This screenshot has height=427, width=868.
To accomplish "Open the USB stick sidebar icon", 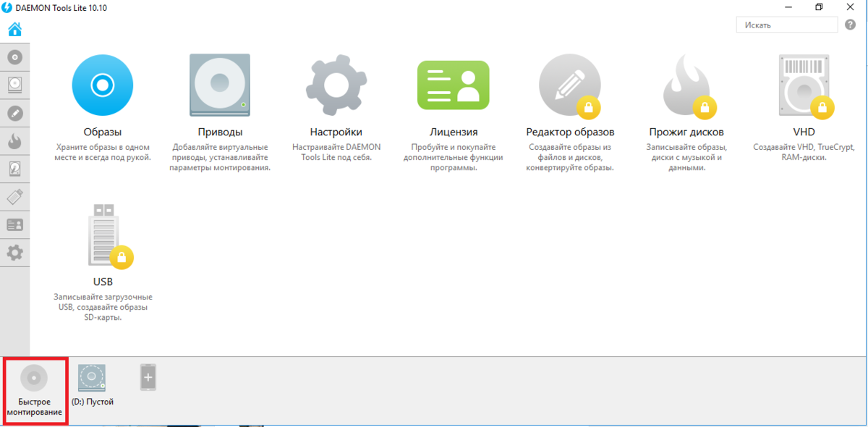I will tap(14, 197).
